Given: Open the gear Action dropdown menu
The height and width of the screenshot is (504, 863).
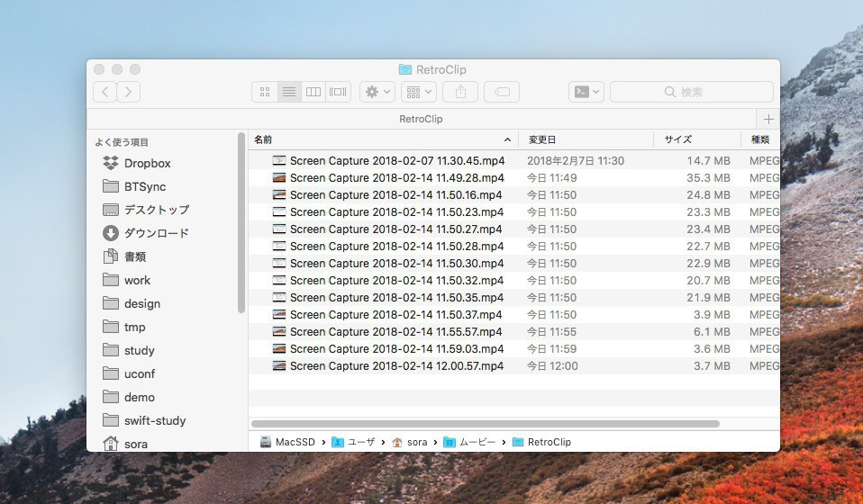Looking at the screenshot, I should (x=377, y=92).
